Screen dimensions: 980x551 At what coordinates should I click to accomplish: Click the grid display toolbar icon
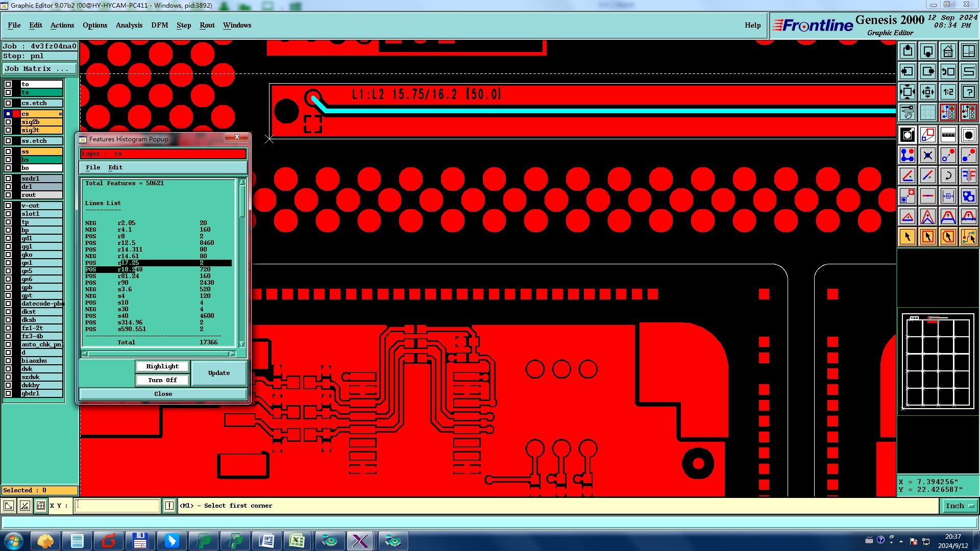(x=927, y=112)
